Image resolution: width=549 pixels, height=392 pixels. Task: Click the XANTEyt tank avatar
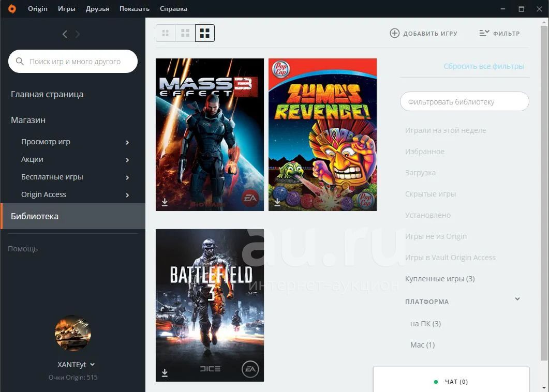pyautogui.click(x=73, y=333)
